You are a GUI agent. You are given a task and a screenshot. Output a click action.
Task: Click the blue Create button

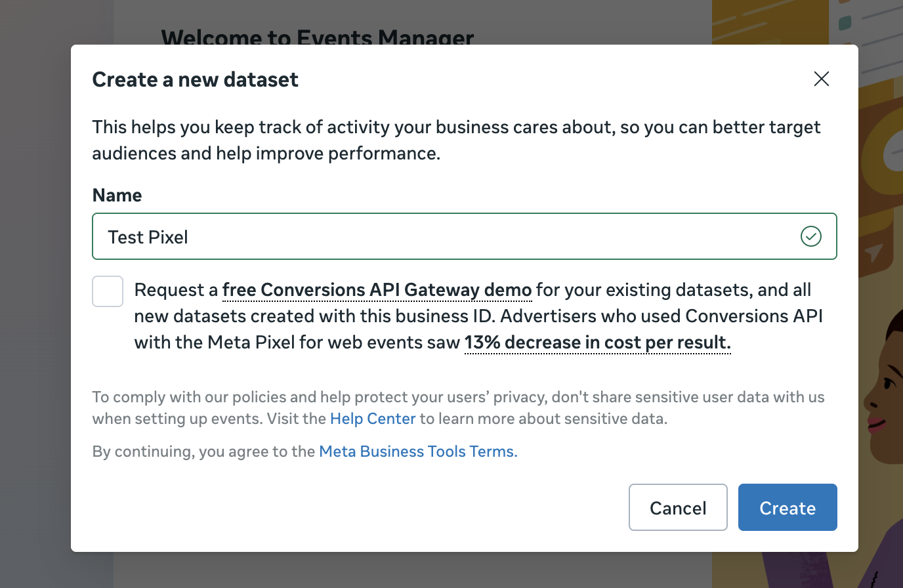click(x=787, y=507)
